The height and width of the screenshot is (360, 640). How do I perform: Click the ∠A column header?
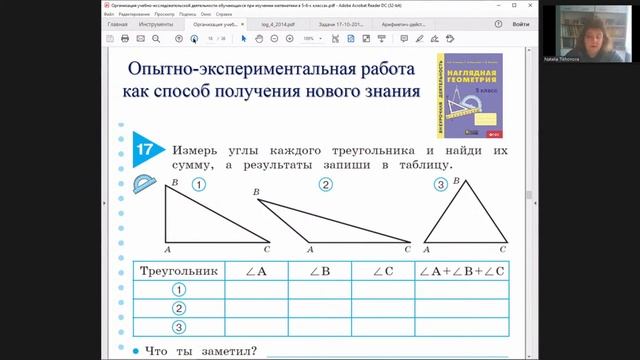(256, 271)
